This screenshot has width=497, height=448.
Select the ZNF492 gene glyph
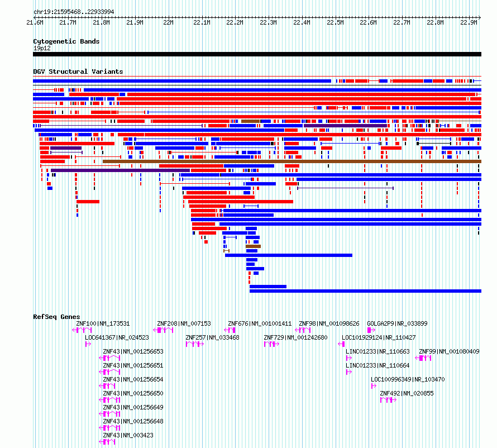(388, 400)
